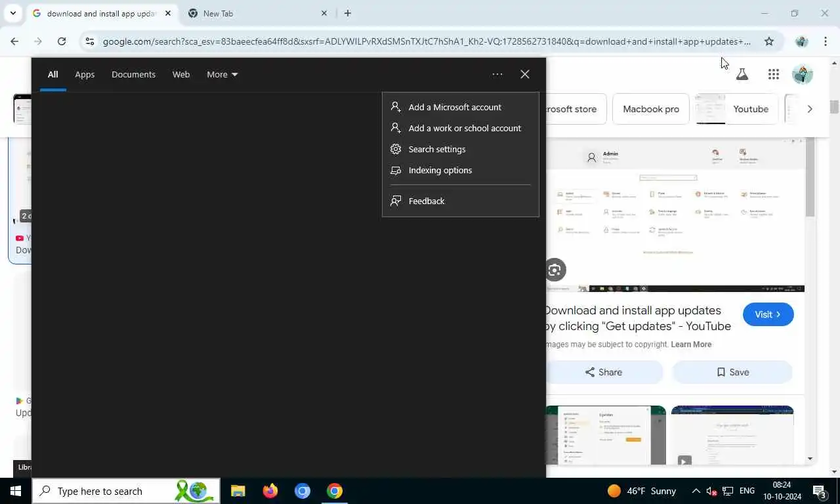Choose Add a Microsoft account
Screen dimensions: 840x504
[x=461, y=107]
